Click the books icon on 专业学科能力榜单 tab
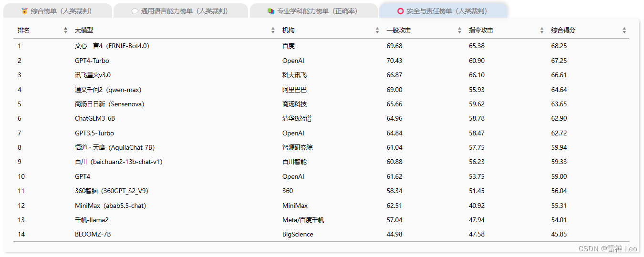Image resolution: width=644 pixels, height=257 pixels. coord(271,11)
